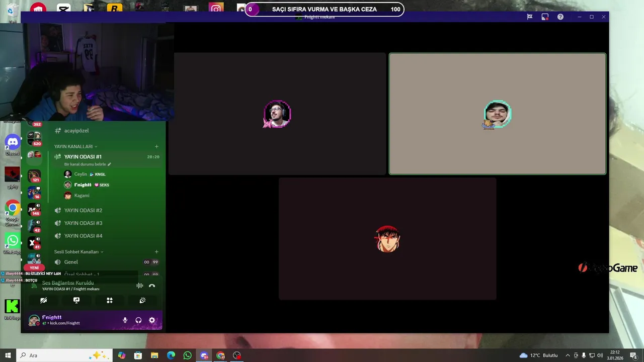
Task: Disconnect from voice with the hang-up icon
Action: (152, 286)
